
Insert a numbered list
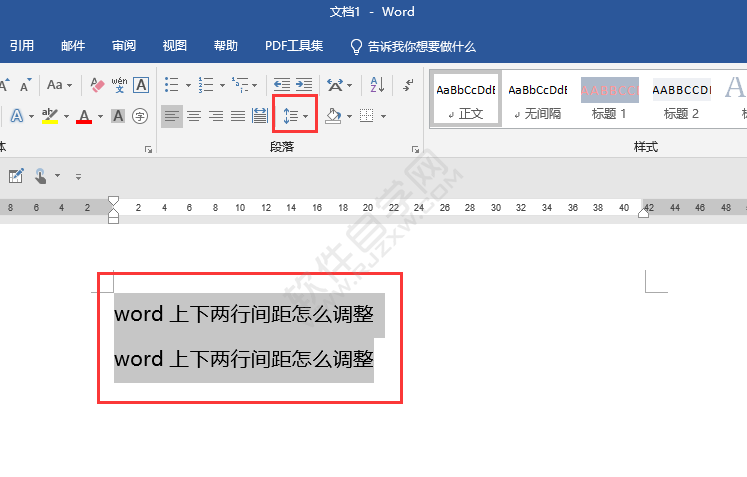click(x=206, y=85)
